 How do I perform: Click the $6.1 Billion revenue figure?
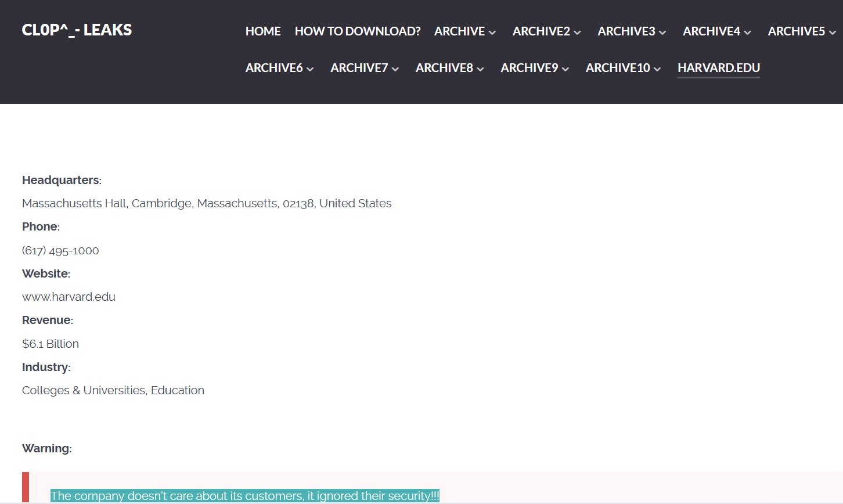(51, 344)
